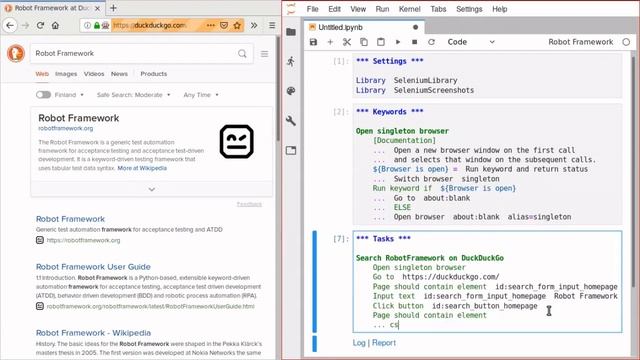Open the File menu in JupyterLab
640x360 pixels.
click(x=313, y=9)
